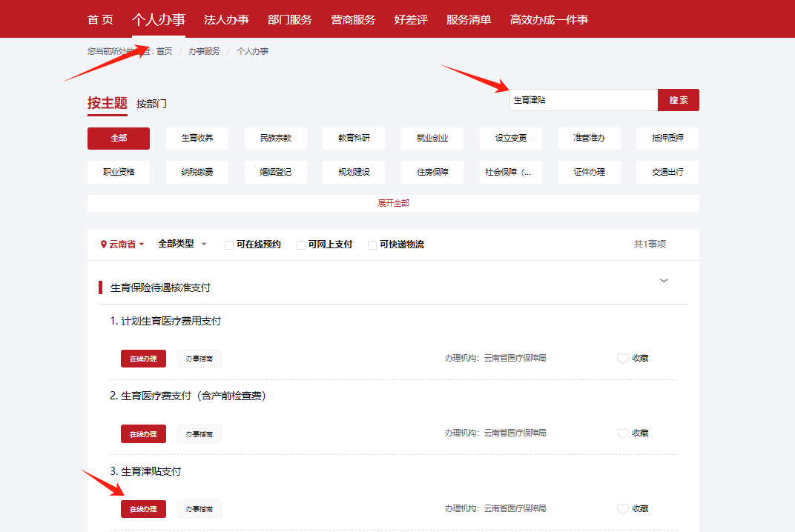Favorite 计划生育医疗费用支付 using its heart icon
The height and width of the screenshot is (532, 795).
click(x=623, y=358)
